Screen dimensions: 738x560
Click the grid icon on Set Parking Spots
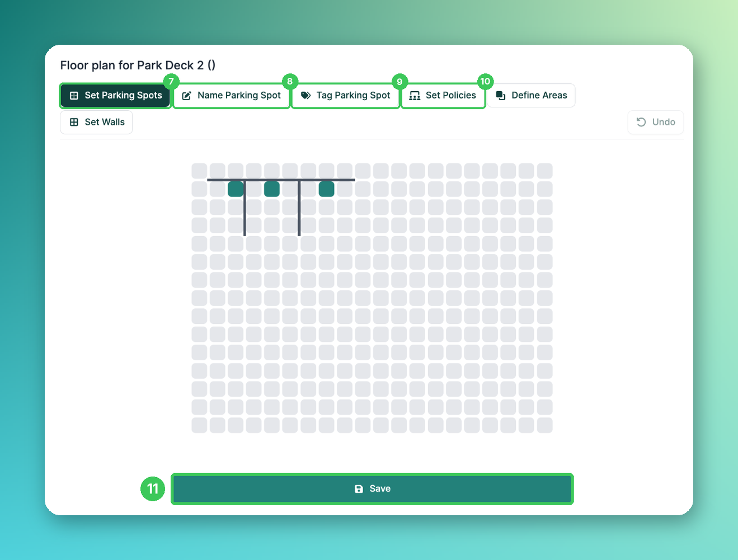pos(74,96)
